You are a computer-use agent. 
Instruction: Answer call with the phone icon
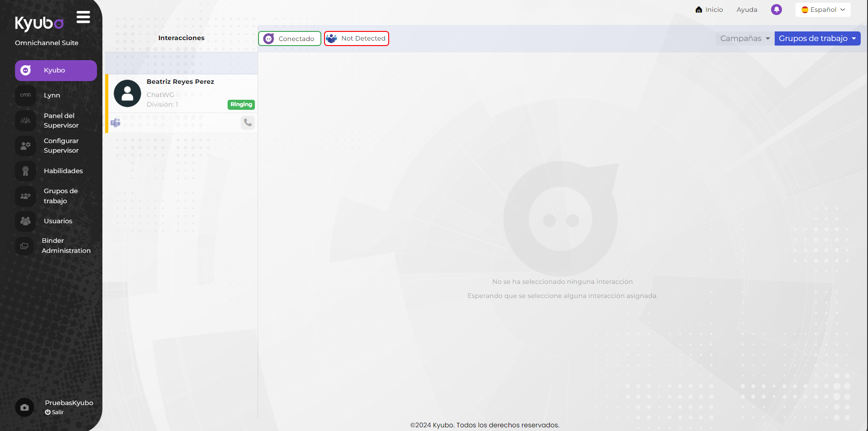248,123
